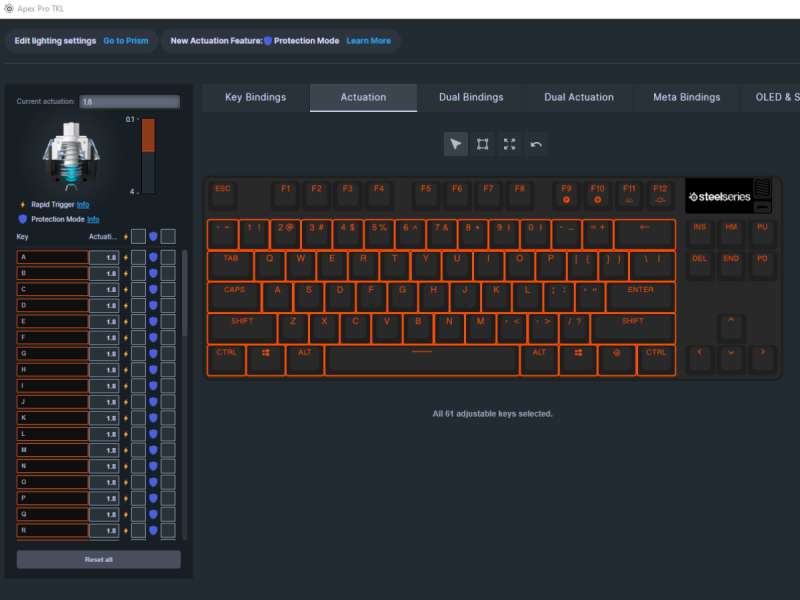Open Learn More about Protection Mode

coord(368,41)
